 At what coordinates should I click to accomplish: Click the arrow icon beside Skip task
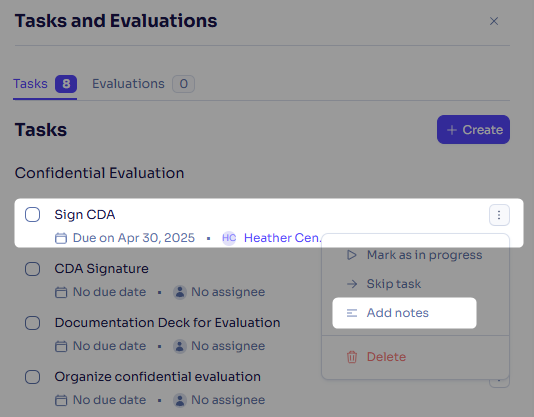(x=351, y=284)
